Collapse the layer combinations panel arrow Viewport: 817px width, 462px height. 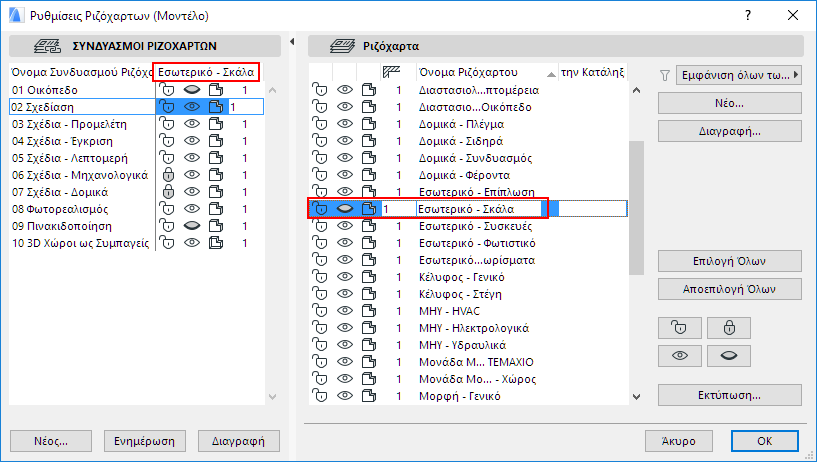point(291,42)
